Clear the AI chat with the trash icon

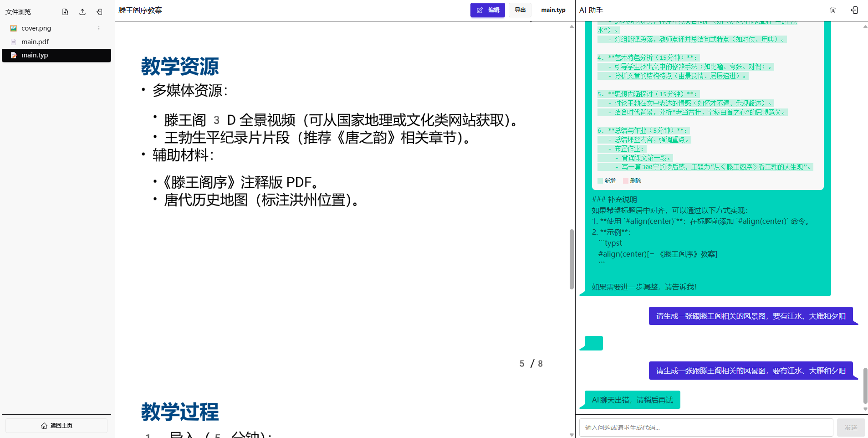832,10
